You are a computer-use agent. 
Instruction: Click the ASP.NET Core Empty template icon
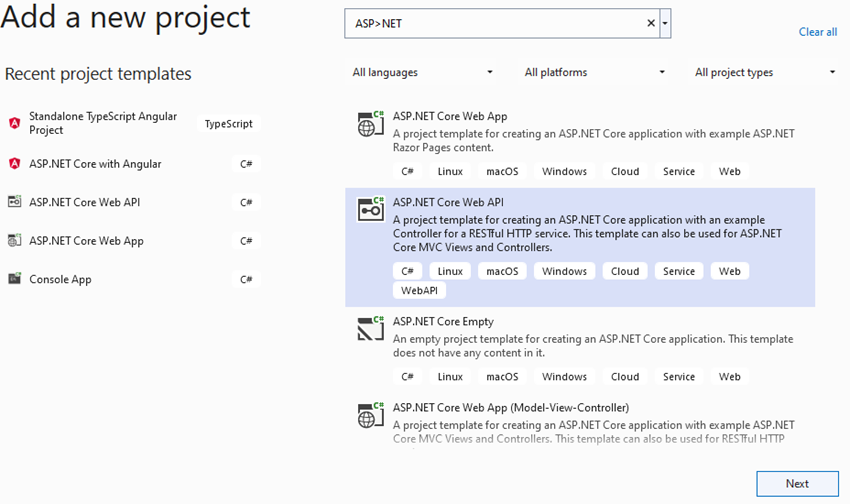[x=371, y=328]
